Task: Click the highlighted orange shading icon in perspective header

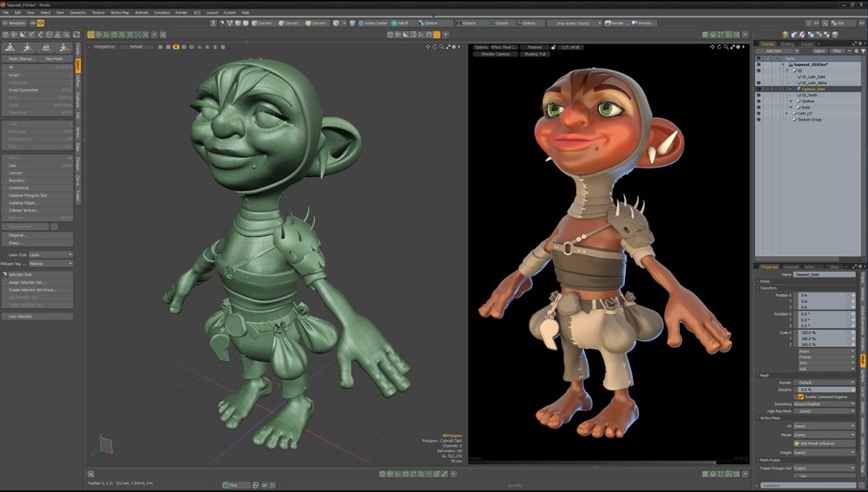Action: [x=176, y=47]
